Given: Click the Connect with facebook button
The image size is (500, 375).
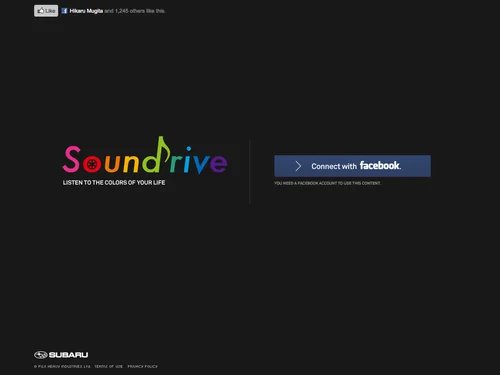Looking at the screenshot, I should tap(352, 166).
